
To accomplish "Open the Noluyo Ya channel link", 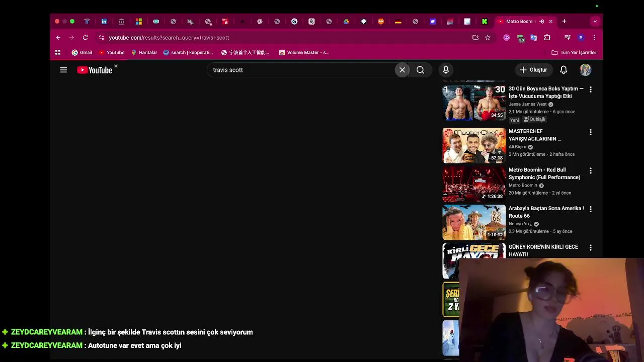I will [x=520, y=224].
